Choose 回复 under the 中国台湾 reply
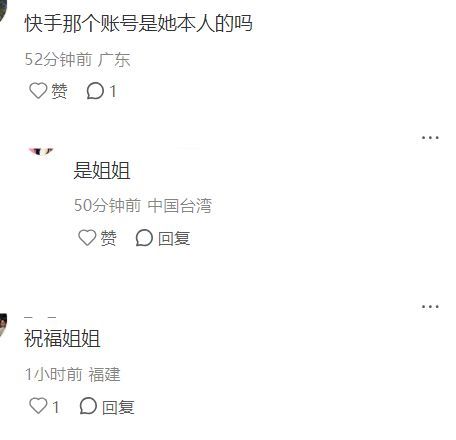 click(174, 238)
